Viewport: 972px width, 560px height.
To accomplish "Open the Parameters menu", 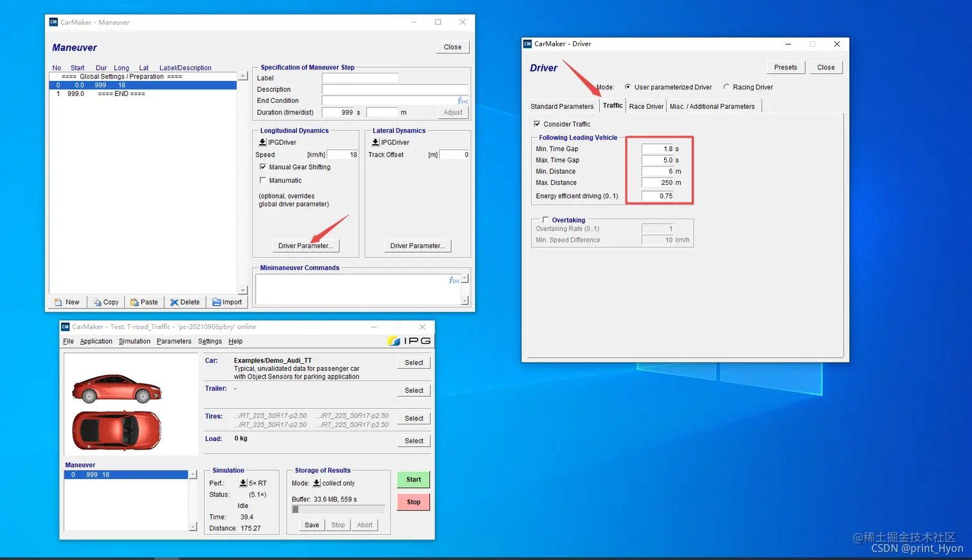I will 174,341.
